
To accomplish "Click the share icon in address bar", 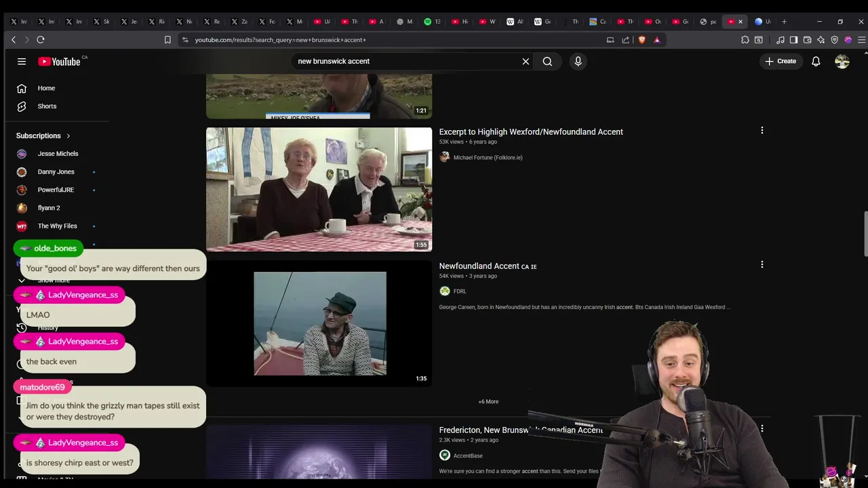I will pos(626,40).
